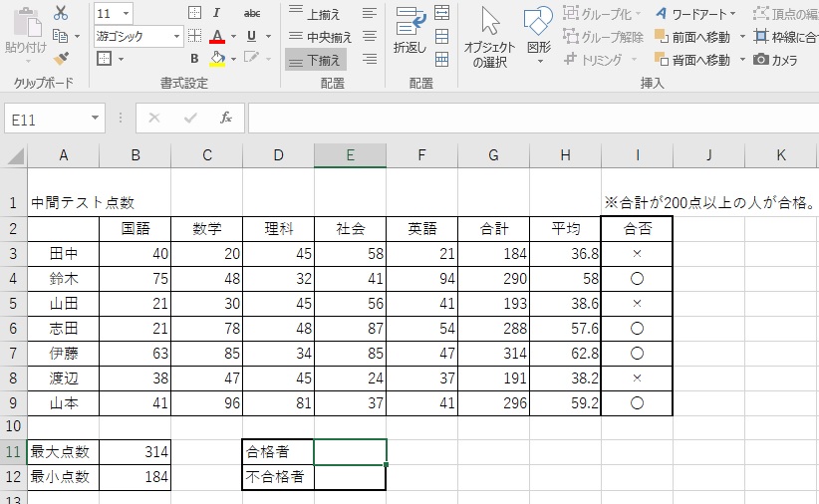The image size is (819, 504).
Task: Click the 鈴木 英語 score 94 cell
Action: coord(422,278)
